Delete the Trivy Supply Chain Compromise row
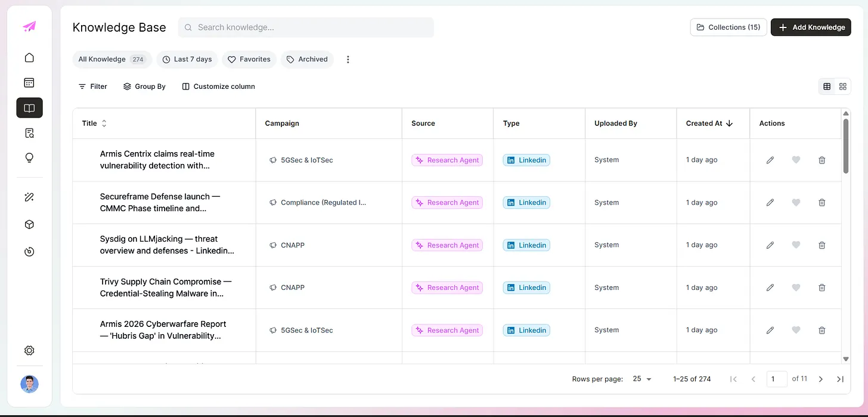Screen dimensions: 868x417 pyautogui.click(x=822, y=288)
